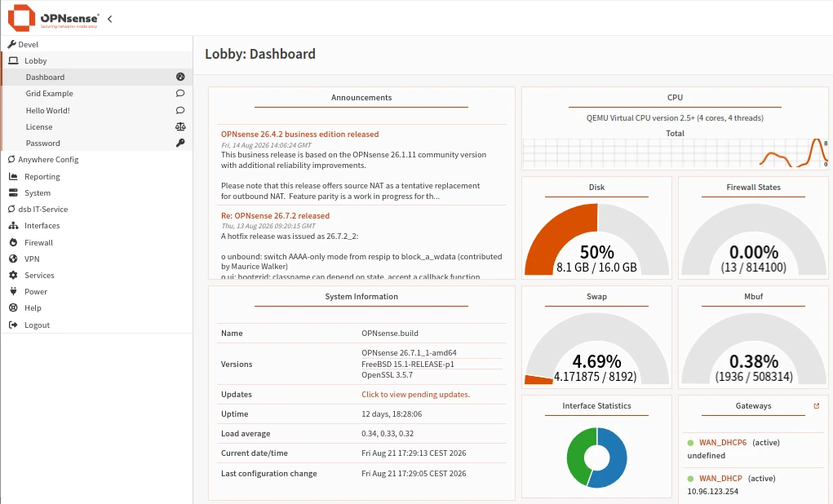Click the Announcements widget header
Viewport: 833px width, 504px height.
pos(361,98)
